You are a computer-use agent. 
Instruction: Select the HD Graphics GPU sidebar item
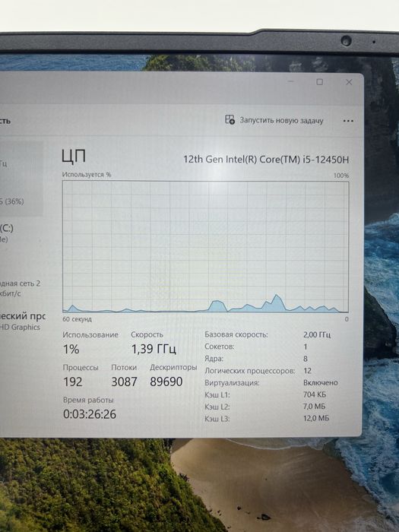pyautogui.click(x=21, y=321)
